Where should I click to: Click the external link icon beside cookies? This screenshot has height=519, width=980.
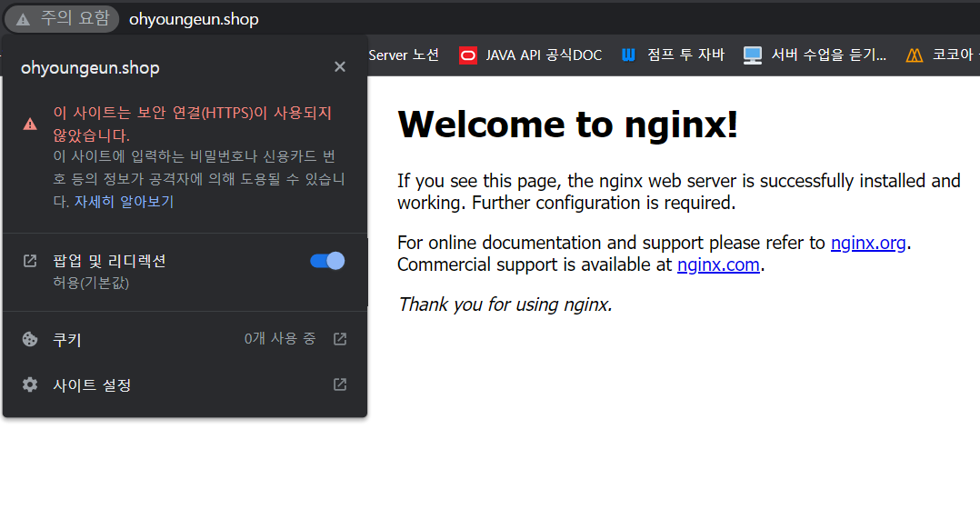tap(340, 339)
